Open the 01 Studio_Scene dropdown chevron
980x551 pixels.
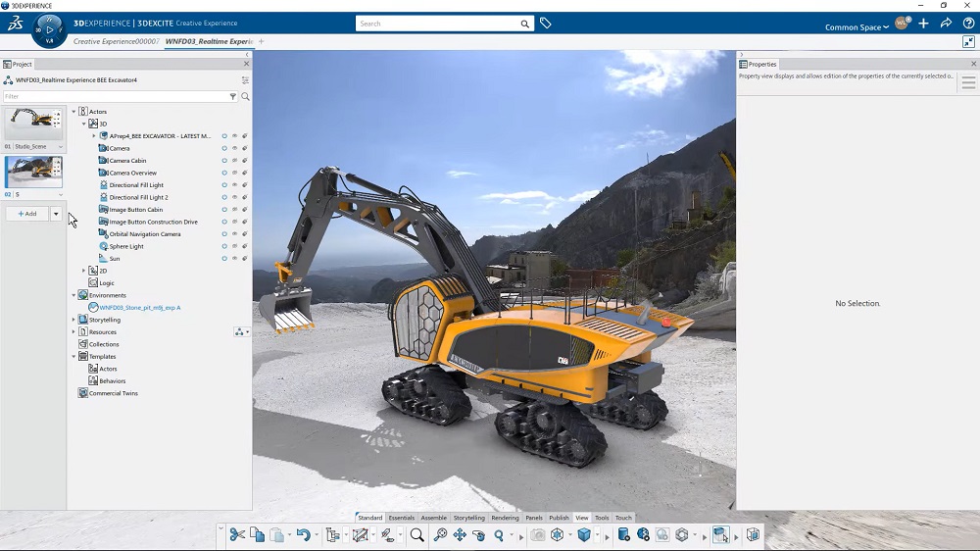pos(61,146)
